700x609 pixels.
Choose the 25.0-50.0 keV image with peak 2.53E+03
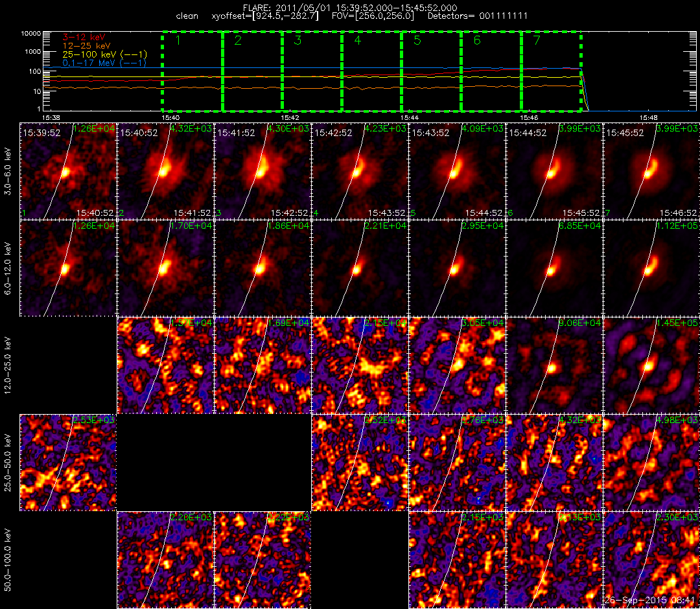pos(68,463)
